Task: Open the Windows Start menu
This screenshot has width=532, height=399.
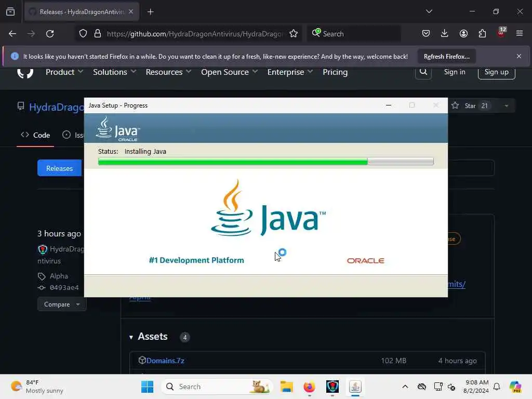Action: (x=147, y=387)
